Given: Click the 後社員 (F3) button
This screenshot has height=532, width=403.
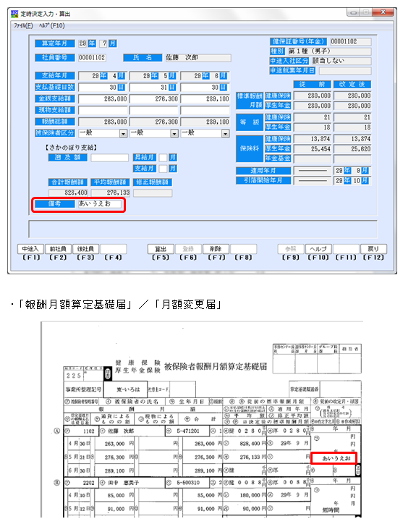Looking at the screenshot, I should click(85, 249).
